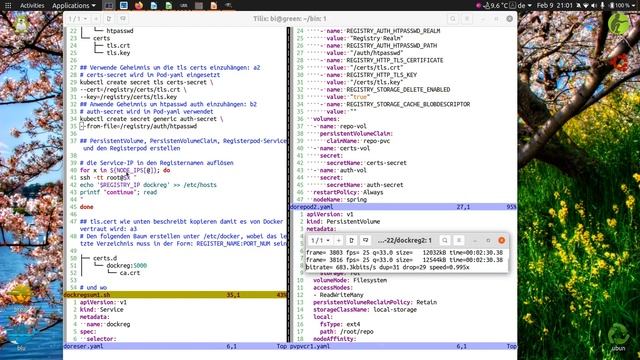Open the Feb 9 21:01 clock menu

pyautogui.click(x=554, y=5)
